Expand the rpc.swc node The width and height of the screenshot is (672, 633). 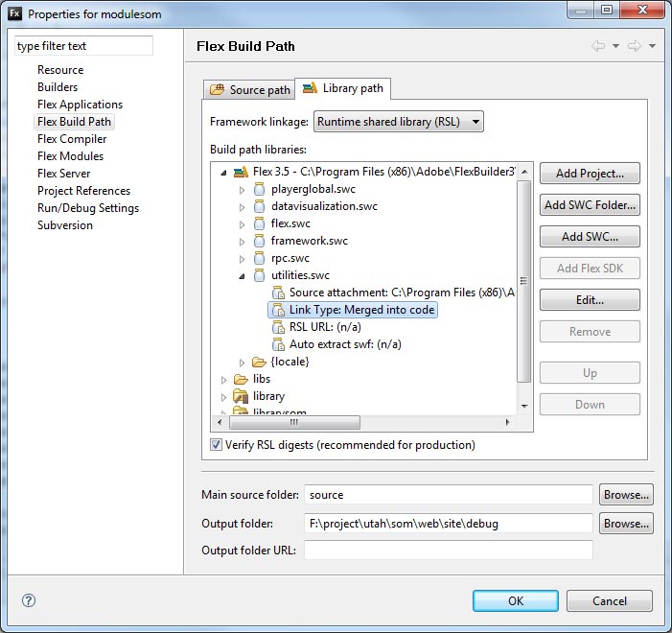(242, 259)
